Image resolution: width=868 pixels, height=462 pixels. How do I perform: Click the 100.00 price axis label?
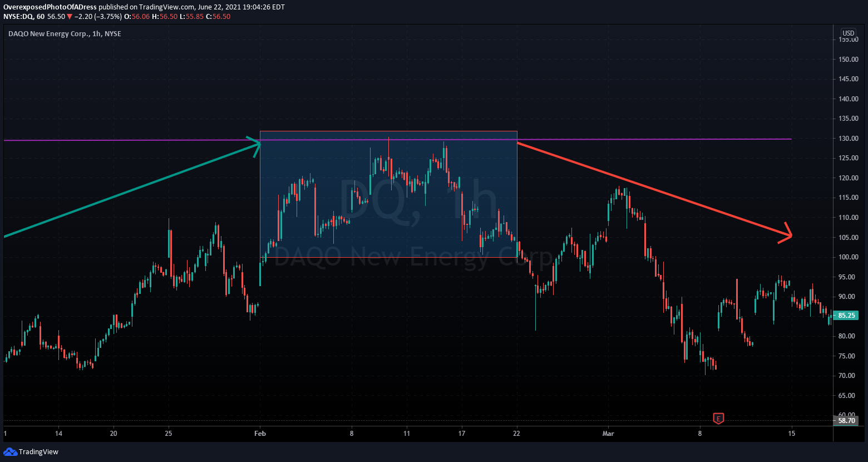pyautogui.click(x=848, y=257)
